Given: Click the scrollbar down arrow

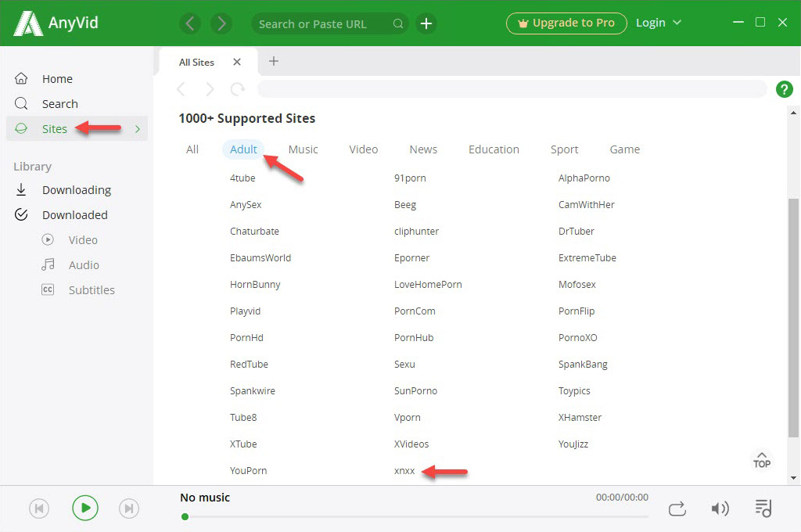Looking at the screenshot, I should click(793, 478).
